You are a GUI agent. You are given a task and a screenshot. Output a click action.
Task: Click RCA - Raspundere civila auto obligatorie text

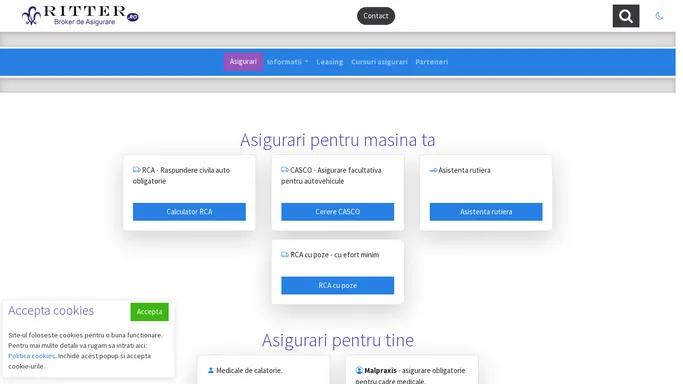[x=182, y=175]
